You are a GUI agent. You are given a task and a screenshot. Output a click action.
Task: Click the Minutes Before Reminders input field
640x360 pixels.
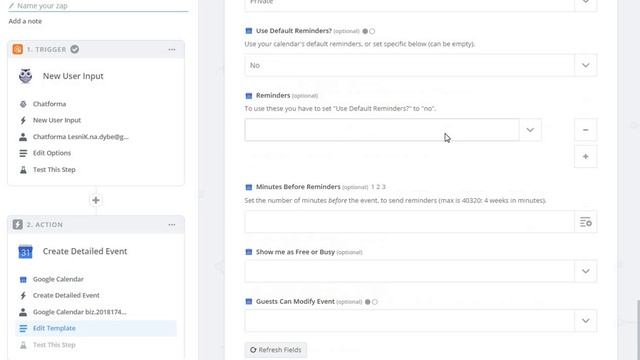(x=409, y=222)
